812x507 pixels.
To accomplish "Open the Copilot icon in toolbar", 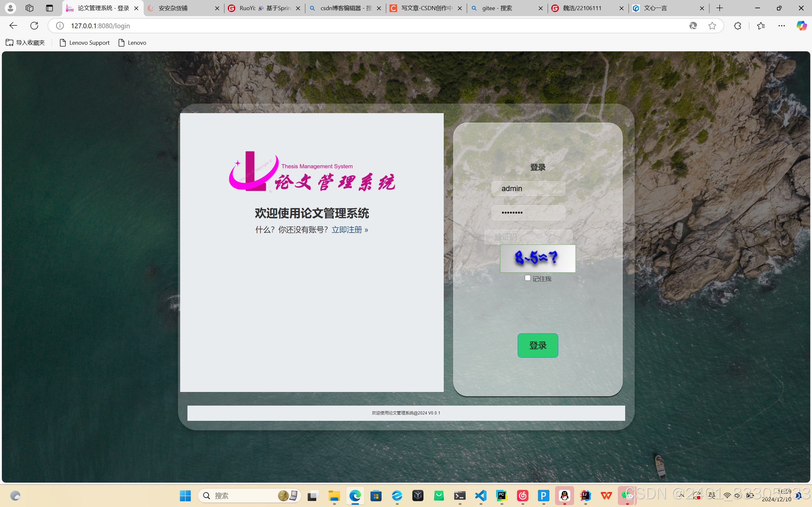I will 801,26.
